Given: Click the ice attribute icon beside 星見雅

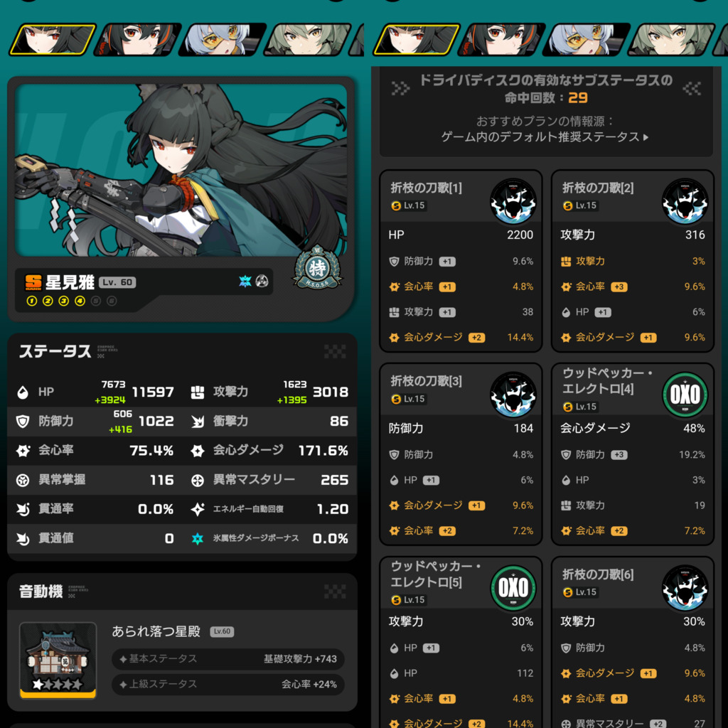Looking at the screenshot, I should click(245, 282).
